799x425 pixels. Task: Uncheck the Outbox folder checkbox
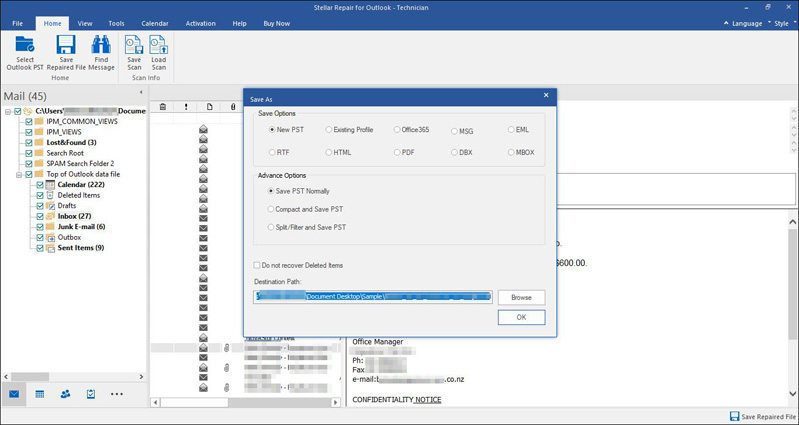[x=40, y=237]
